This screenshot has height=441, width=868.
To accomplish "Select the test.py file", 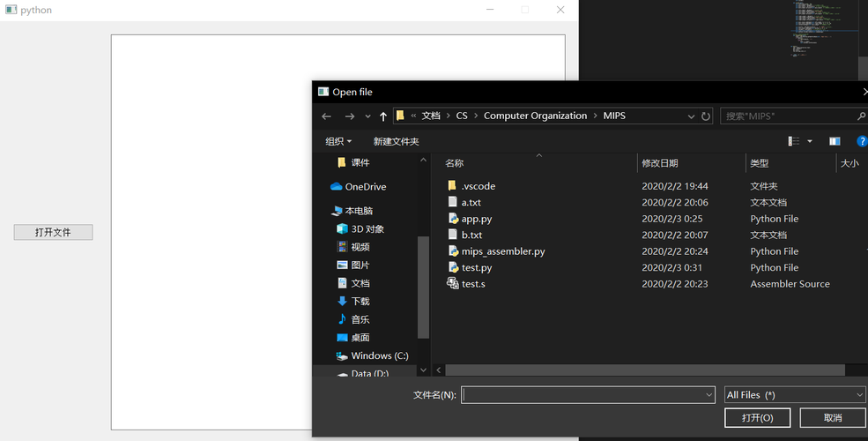I will (477, 267).
